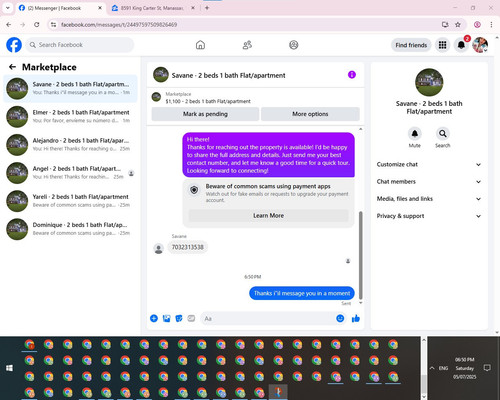
Task: Go to the Home feed icon
Action: coord(200,45)
